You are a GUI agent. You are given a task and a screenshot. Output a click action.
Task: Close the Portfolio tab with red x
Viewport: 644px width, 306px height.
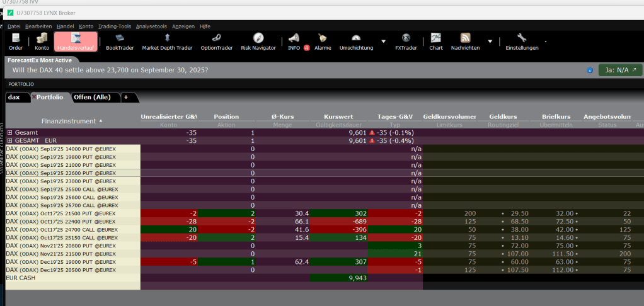pyautogui.click(x=33, y=97)
